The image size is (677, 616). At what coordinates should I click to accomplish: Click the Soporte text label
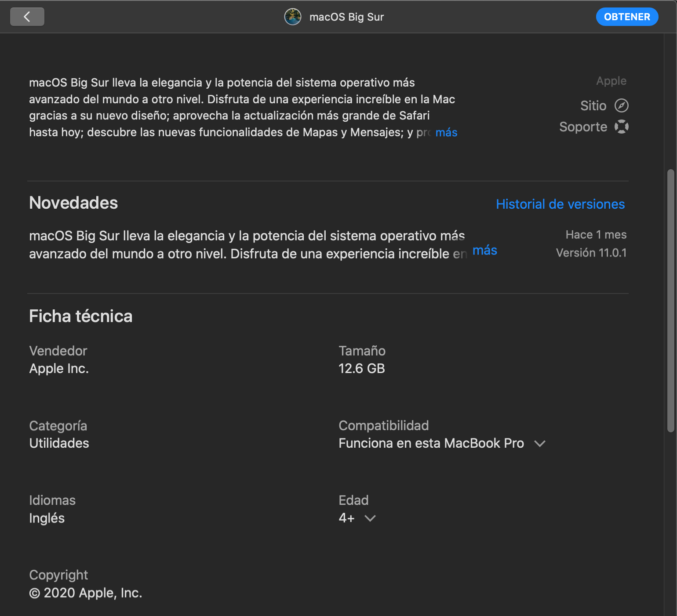(583, 127)
